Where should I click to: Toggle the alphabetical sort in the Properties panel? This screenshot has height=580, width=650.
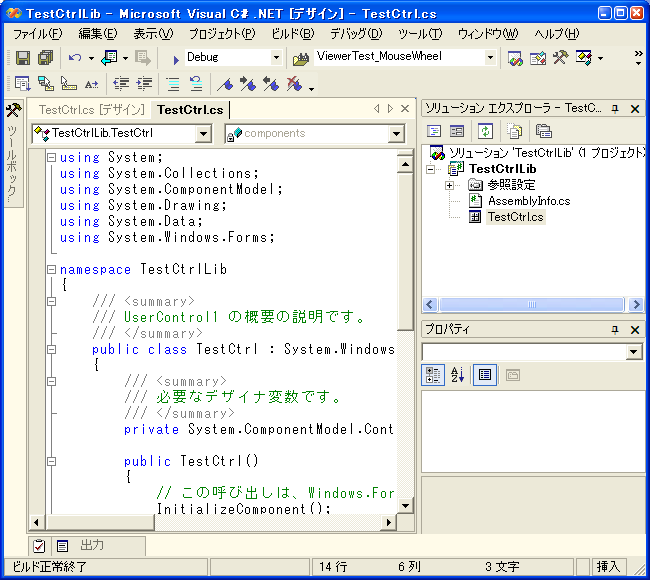pyautogui.click(x=457, y=375)
